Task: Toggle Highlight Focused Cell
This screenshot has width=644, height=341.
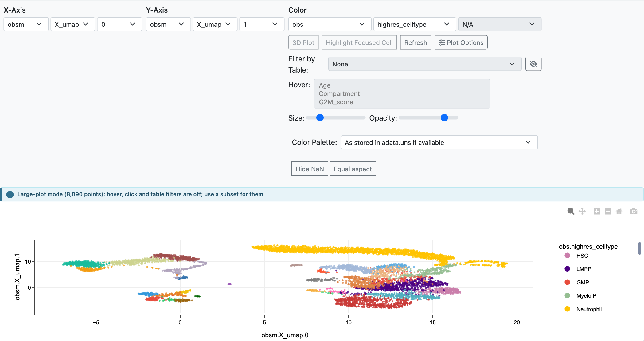Action: point(359,42)
